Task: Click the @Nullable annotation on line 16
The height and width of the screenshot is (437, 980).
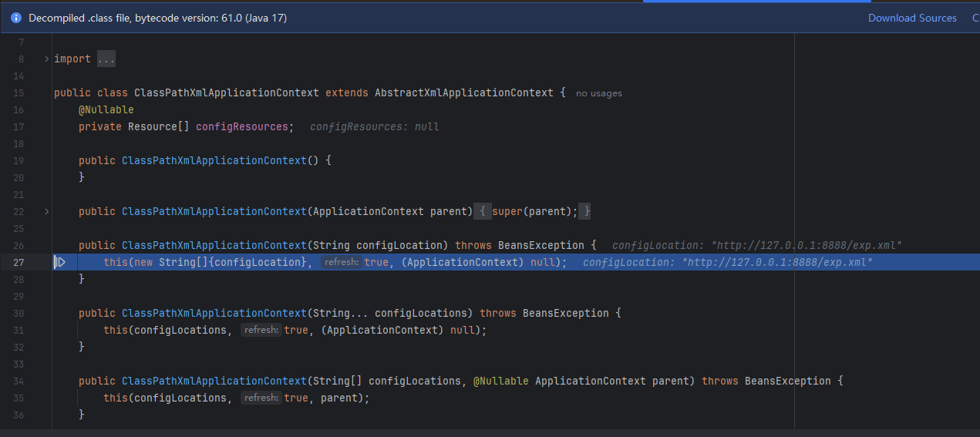Action: 106,109
